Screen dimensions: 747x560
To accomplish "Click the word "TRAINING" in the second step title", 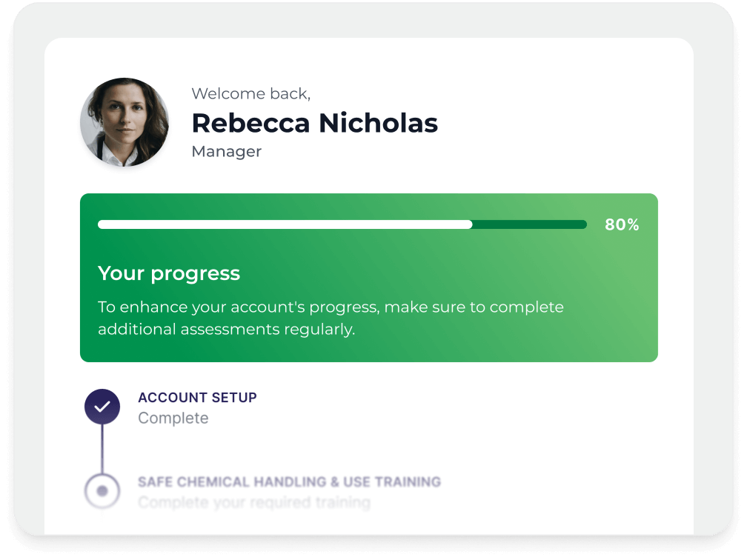I will tap(408, 482).
